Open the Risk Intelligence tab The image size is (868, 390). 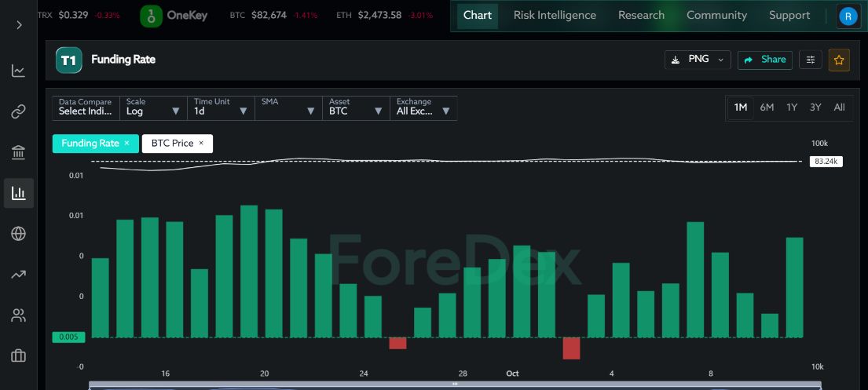[555, 16]
